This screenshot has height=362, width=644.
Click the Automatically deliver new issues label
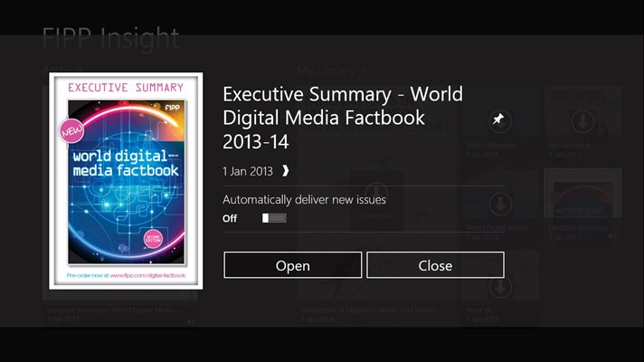[x=304, y=200]
